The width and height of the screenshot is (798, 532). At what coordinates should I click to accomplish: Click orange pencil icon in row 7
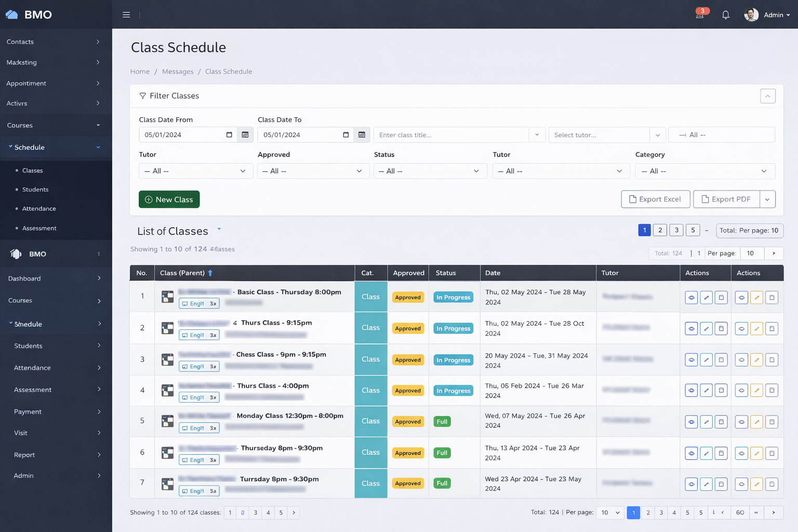point(756,484)
